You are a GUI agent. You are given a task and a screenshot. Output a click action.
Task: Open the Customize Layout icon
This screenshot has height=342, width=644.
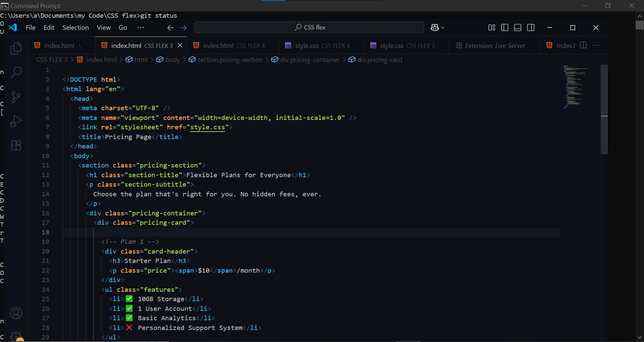click(492, 27)
